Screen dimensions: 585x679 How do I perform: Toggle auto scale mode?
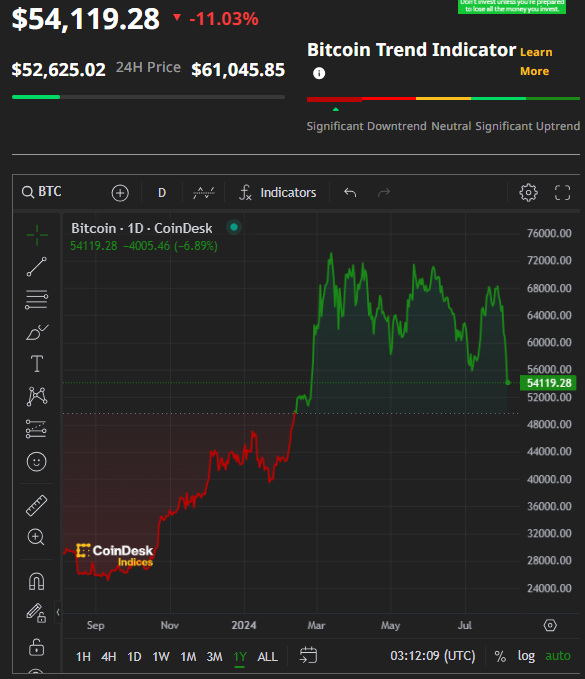pos(558,656)
